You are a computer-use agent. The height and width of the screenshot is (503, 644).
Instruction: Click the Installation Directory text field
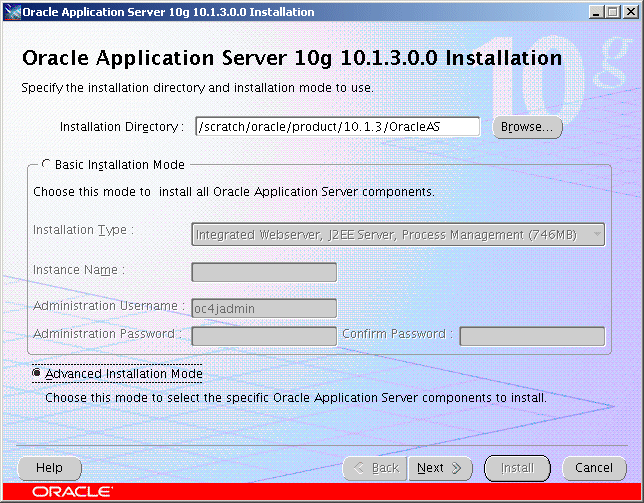click(338, 126)
